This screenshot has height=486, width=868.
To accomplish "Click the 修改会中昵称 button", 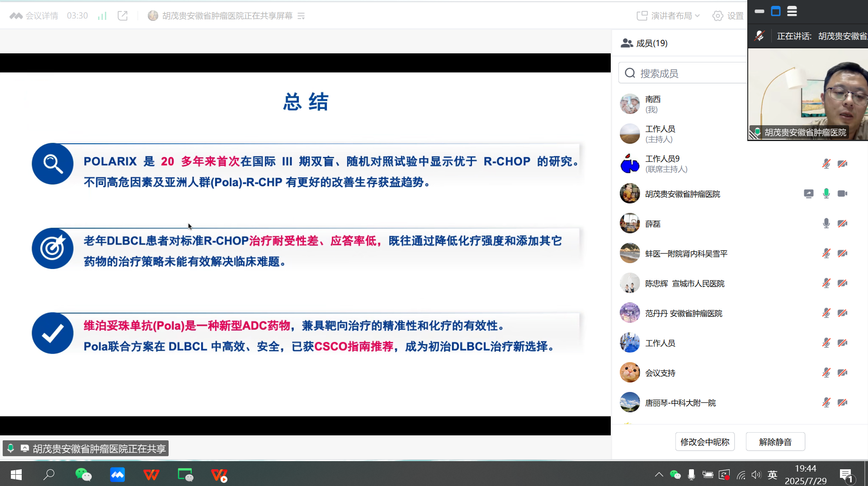I will click(704, 442).
